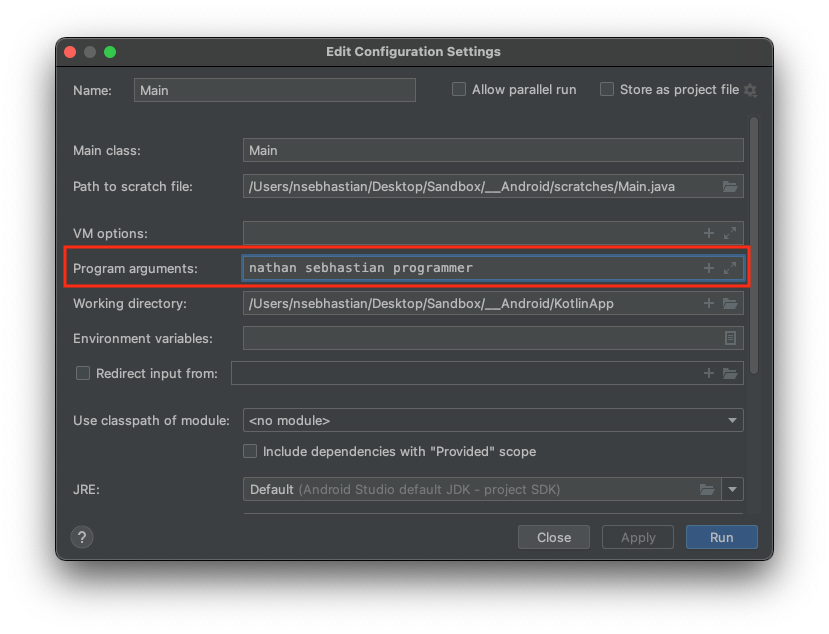Close the dialog with red window button

tap(70, 52)
